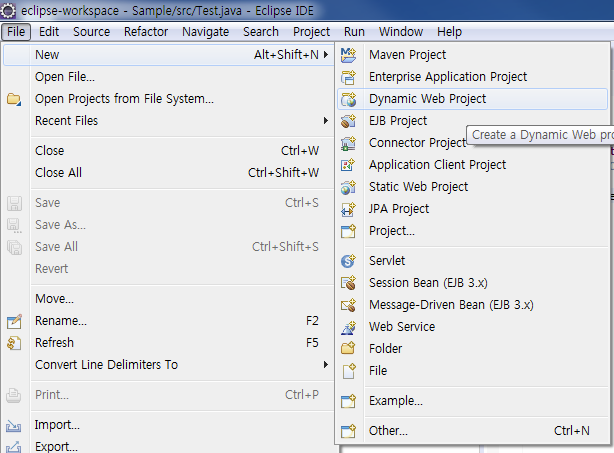Open the Refactor menu

coord(146,32)
